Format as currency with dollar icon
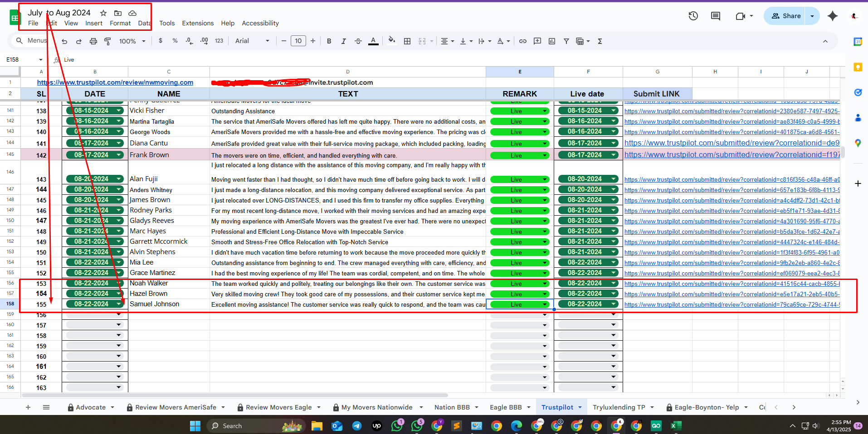This screenshot has height=434, width=868. tap(161, 41)
